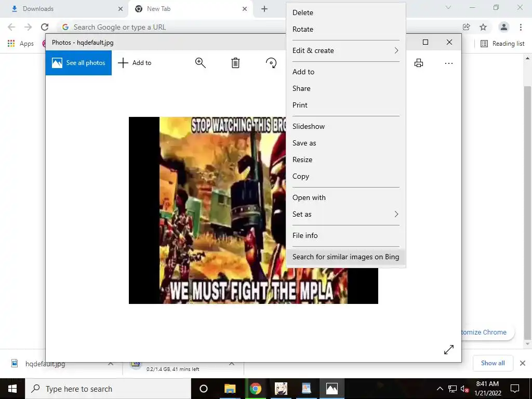The width and height of the screenshot is (532, 399).
Task: Open Apps in the bookmarks bar
Action: click(x=21, y=44)
